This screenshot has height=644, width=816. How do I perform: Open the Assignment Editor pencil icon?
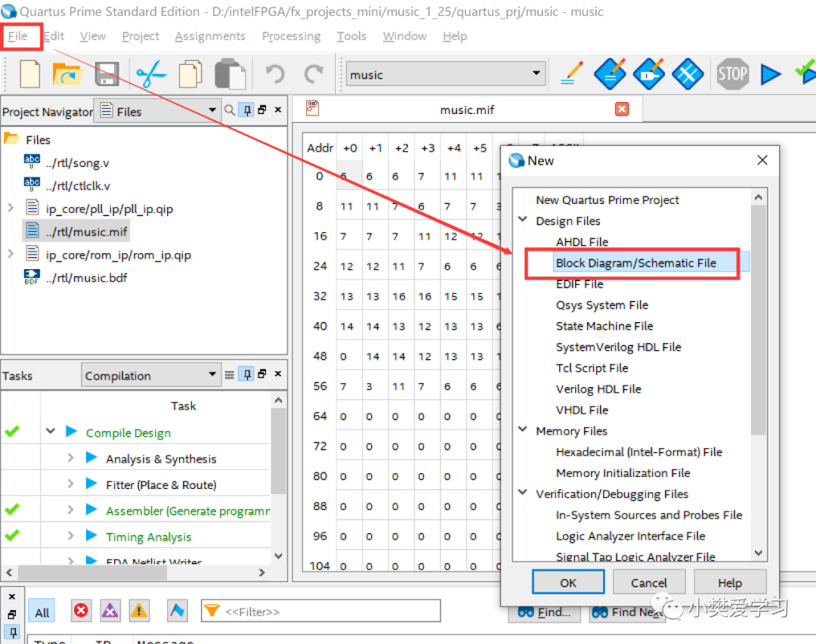pyautogui.click(x=571, y=73)
